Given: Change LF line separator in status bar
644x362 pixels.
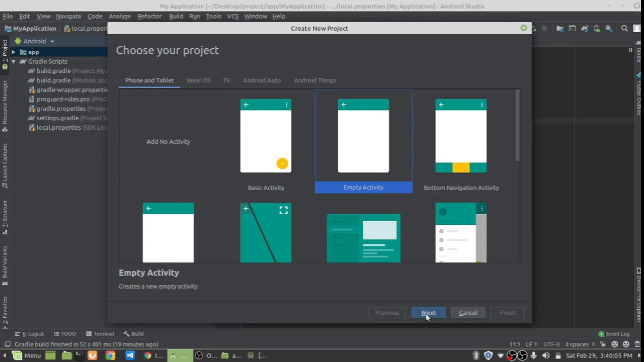Looking at the screenshot, I should (531, 344).
